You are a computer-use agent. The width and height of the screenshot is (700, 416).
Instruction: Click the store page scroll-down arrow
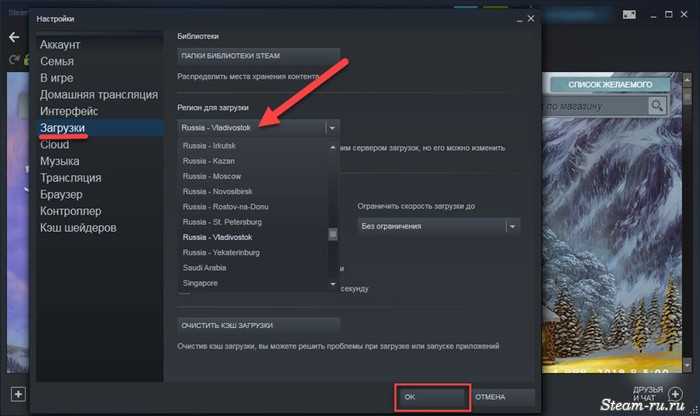coord(688,366)
